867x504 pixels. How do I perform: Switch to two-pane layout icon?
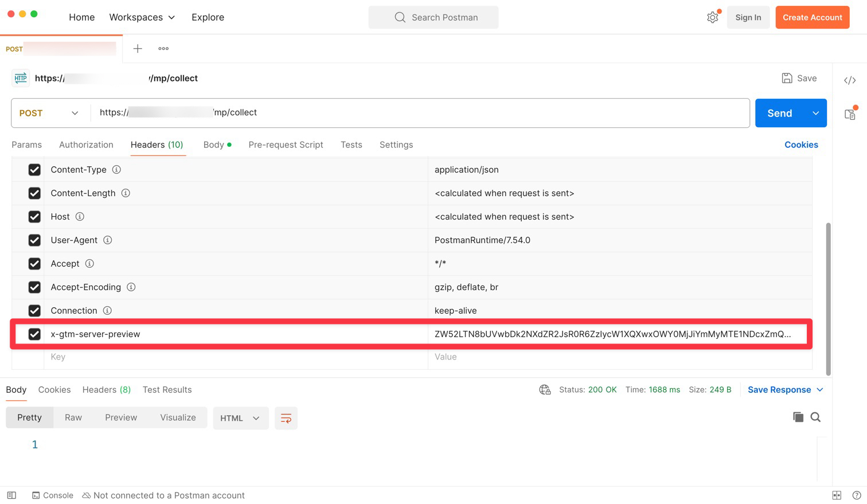[x=837, y=495]
